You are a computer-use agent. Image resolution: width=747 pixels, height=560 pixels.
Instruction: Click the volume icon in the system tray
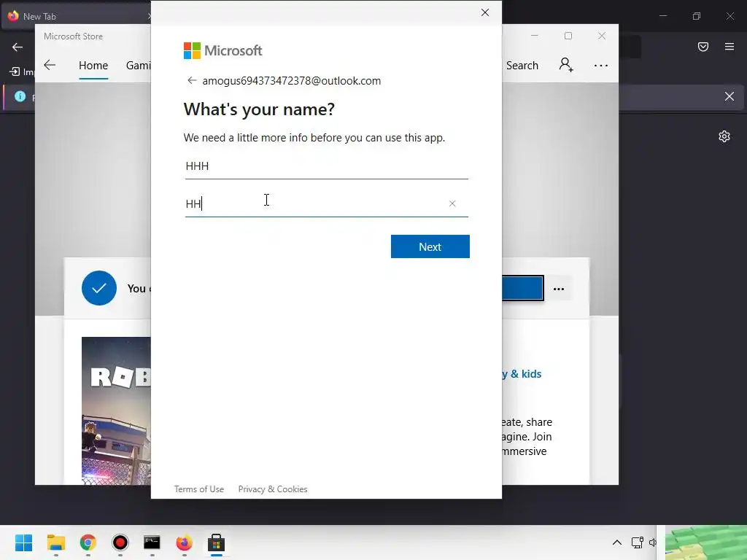[x=652, y=542]
